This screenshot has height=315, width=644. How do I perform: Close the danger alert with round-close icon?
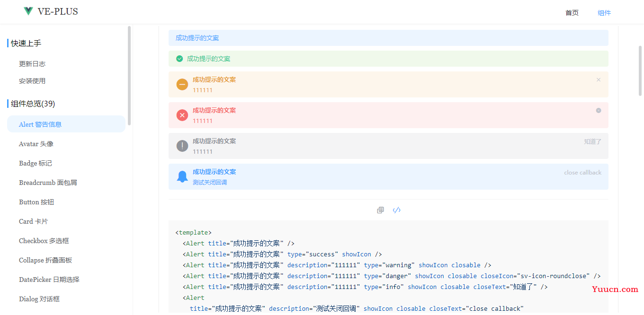click(599, 110)
